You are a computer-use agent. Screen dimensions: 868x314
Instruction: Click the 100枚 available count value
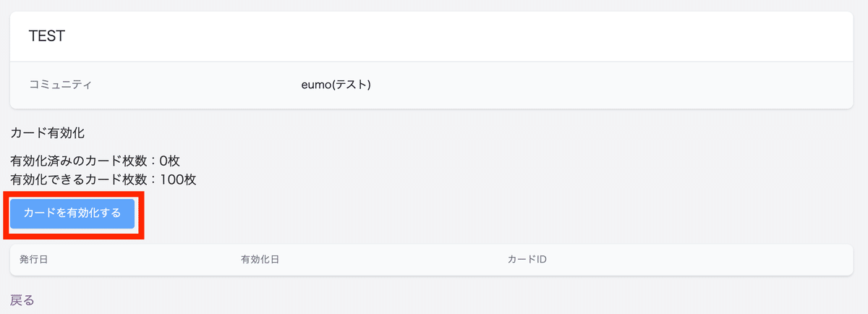pos(178,179)
